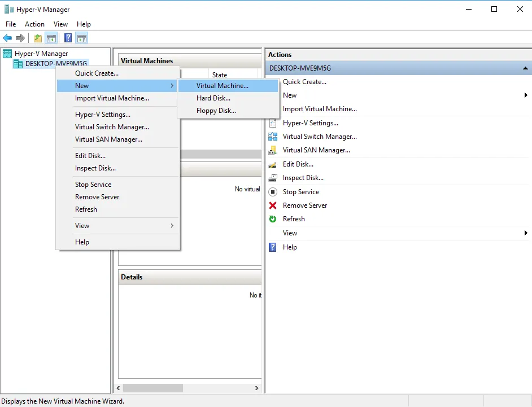
Task: Choose Import Virtual Machine in context menu
Action: click(x=117, y=98)
